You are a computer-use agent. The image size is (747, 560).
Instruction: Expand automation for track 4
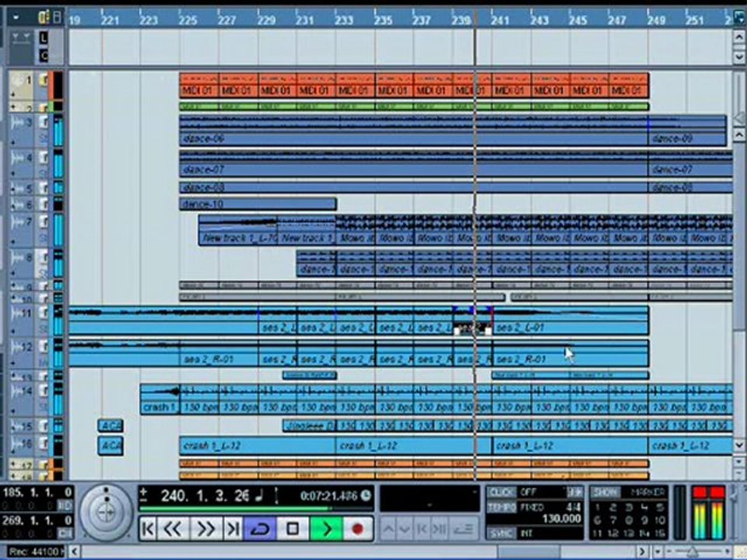13,173
